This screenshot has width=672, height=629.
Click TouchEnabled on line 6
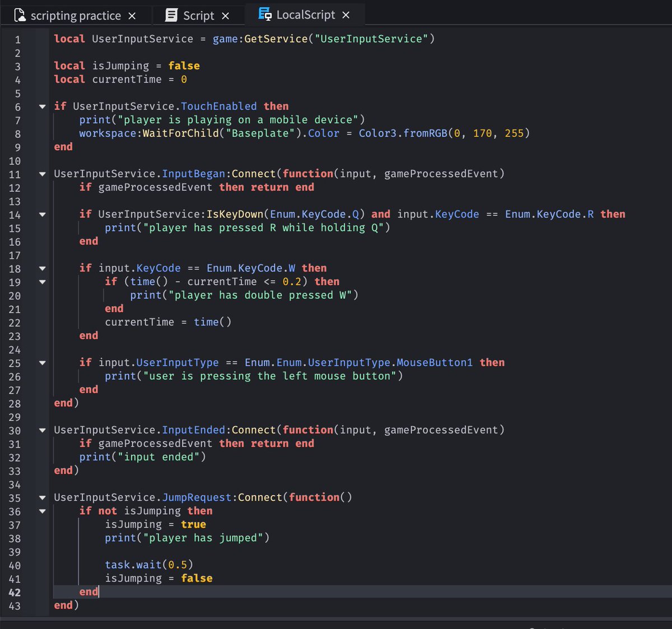[219, 106]
